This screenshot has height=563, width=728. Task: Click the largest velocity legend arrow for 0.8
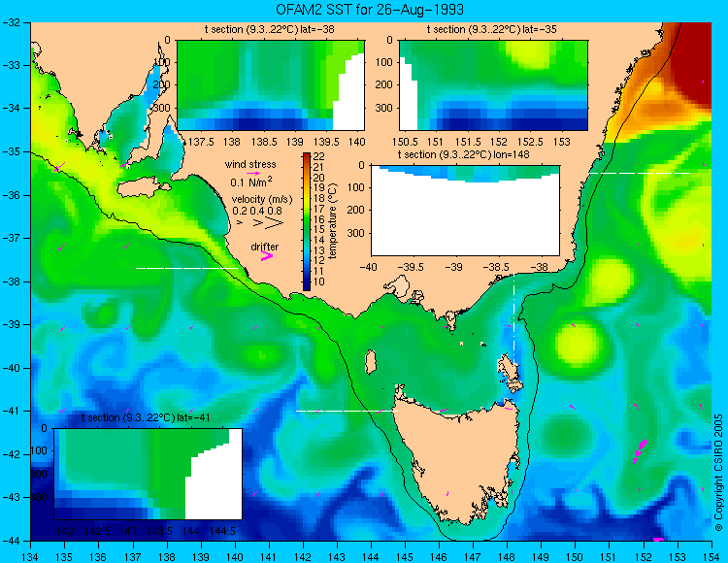pyautogui.click(x=275, y=223)
